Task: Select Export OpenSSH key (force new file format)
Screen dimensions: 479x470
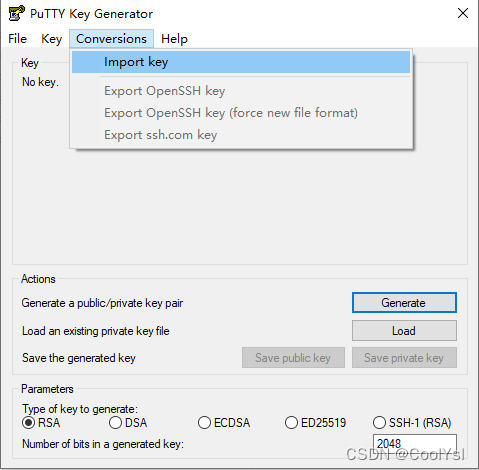Action: 241,113
